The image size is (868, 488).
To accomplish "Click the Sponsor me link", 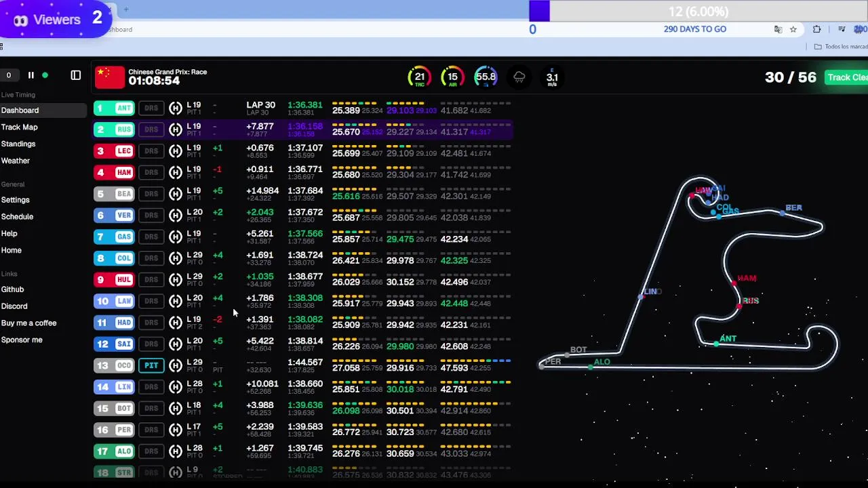I will tap(22, 340).
